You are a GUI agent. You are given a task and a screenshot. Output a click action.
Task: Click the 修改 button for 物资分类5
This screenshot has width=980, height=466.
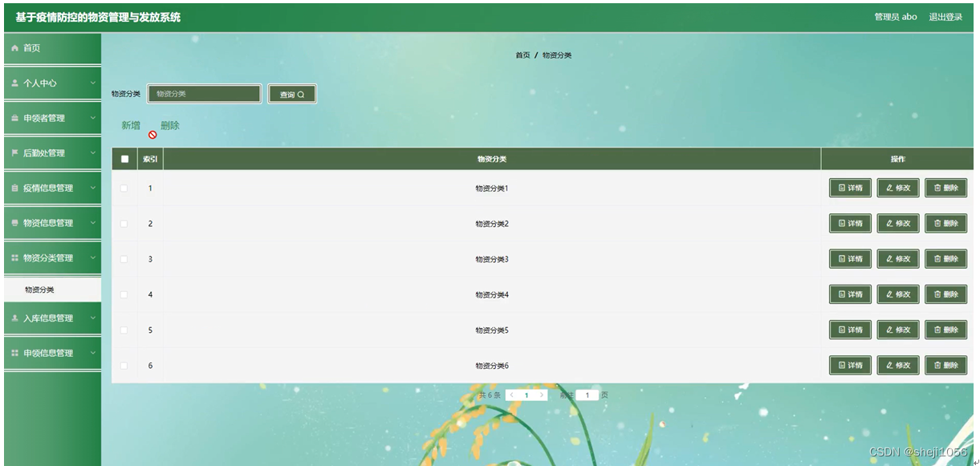point(898,330)
